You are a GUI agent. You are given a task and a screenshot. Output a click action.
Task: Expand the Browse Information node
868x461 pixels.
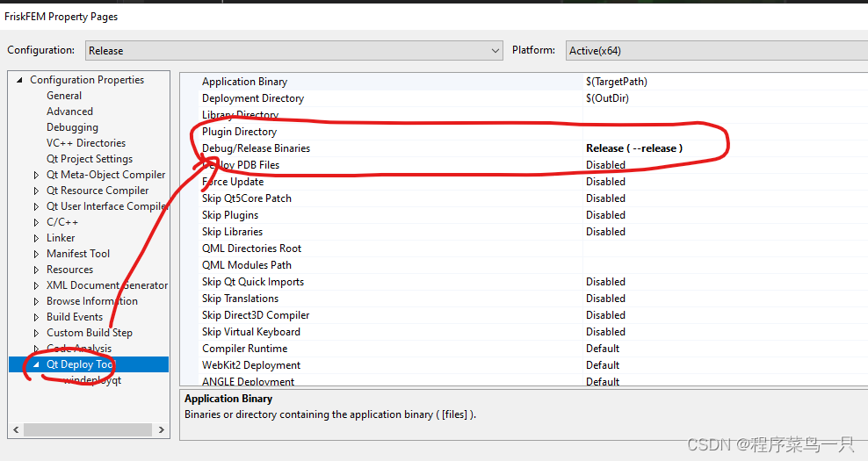click(36, 301)
